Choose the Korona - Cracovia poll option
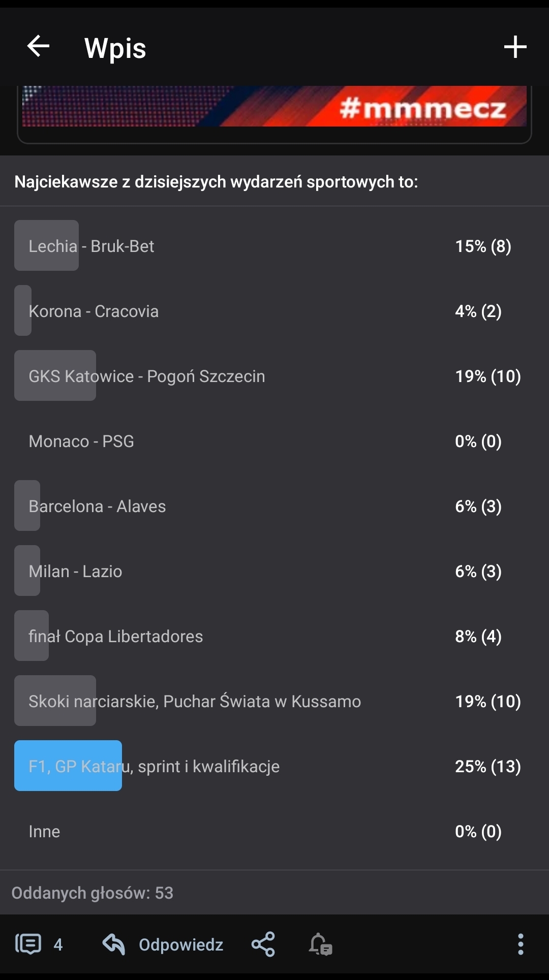Screen dimensions: 549x980 94,311
